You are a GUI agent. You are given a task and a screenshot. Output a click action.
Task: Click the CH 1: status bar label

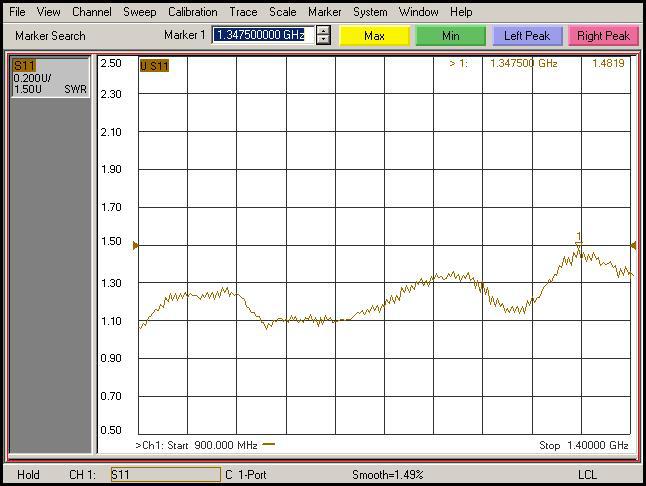click(82, 475)
